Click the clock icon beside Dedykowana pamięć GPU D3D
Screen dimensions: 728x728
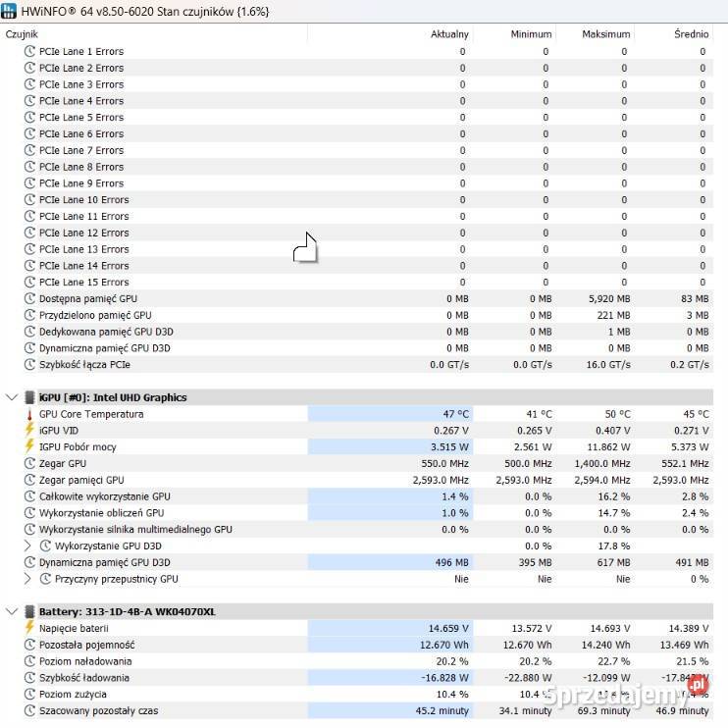click(29, 332)
